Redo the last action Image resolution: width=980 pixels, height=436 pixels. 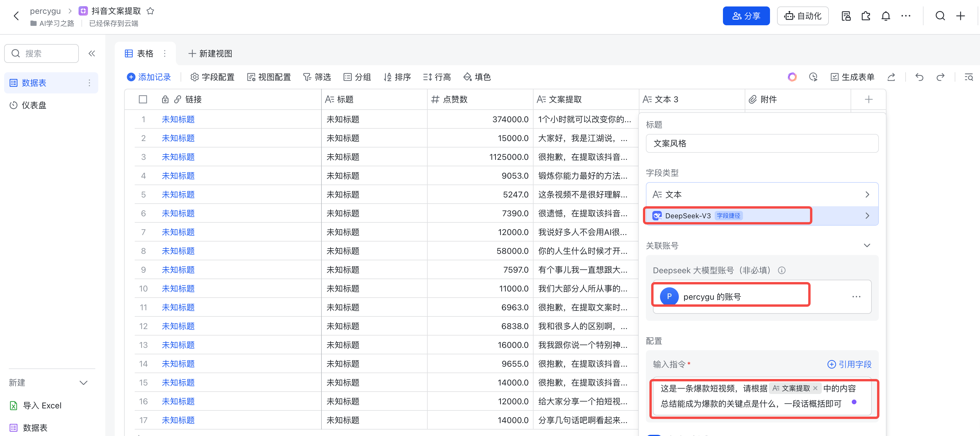pos(940,77)
